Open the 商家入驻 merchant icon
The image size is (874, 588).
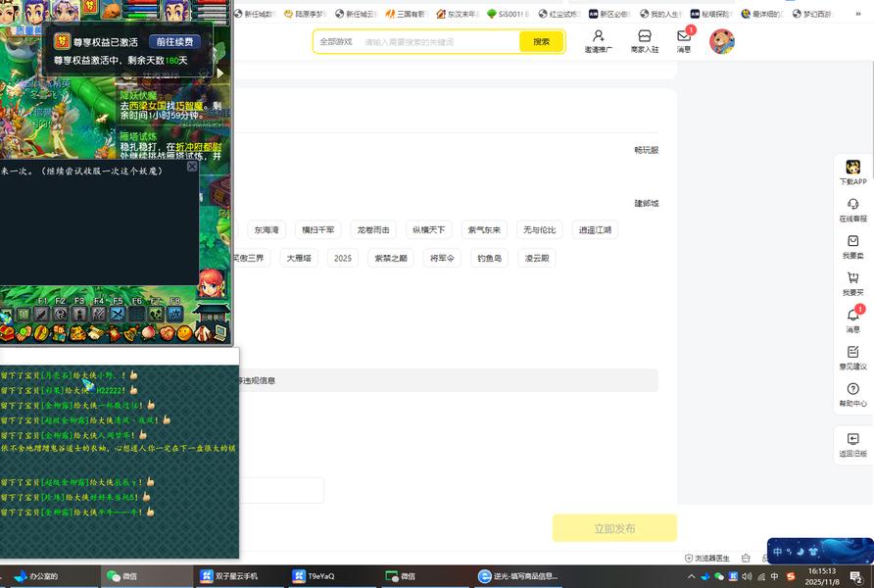(x=645, y=42)
